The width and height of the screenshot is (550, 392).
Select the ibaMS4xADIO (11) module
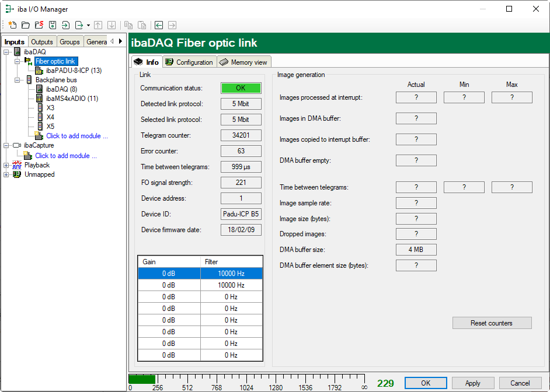point(72,99)
